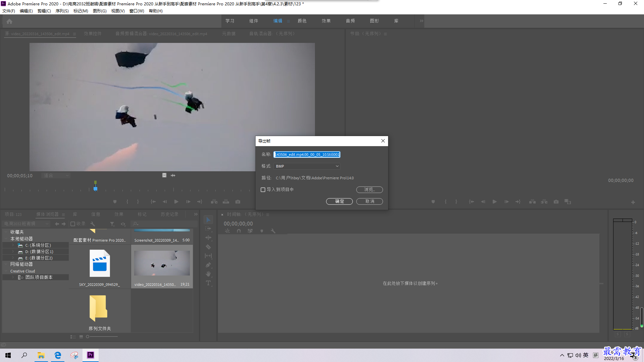Select the Slip tool

208,256
